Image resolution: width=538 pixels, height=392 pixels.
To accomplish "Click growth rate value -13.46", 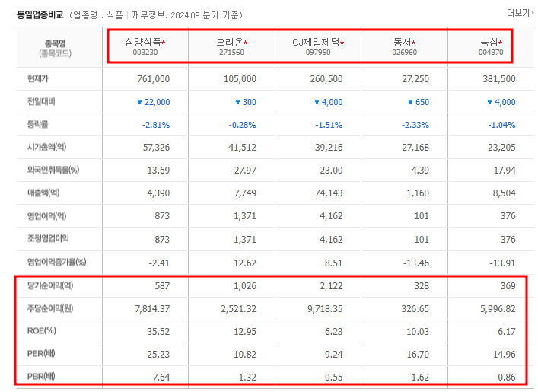I will [x=415, y=263].
